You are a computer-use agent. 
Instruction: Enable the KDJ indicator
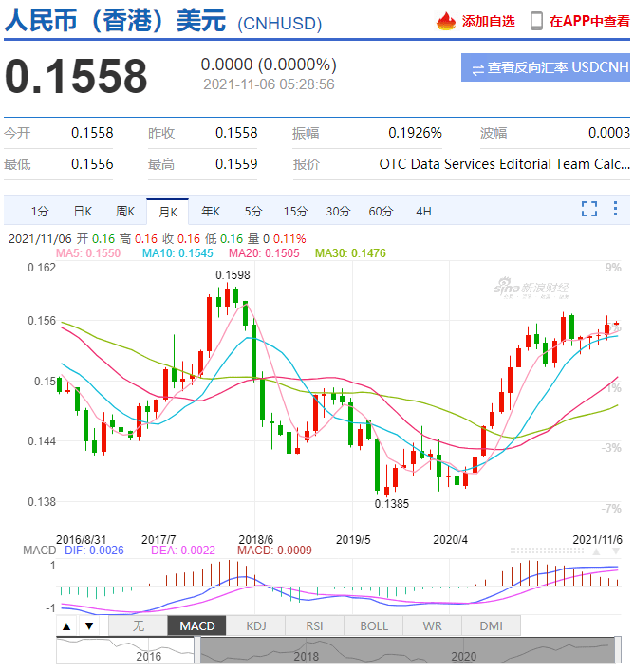click(x=256, y=625)
